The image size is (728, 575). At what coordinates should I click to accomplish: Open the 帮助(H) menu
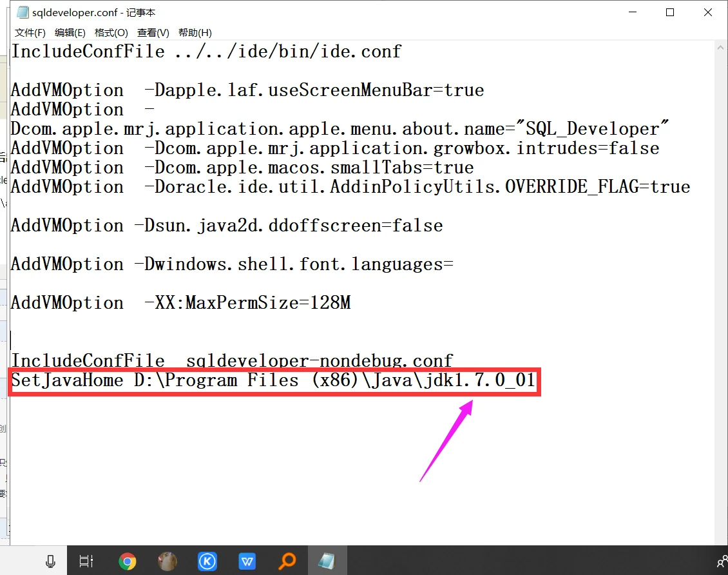(x=195, y=32)
